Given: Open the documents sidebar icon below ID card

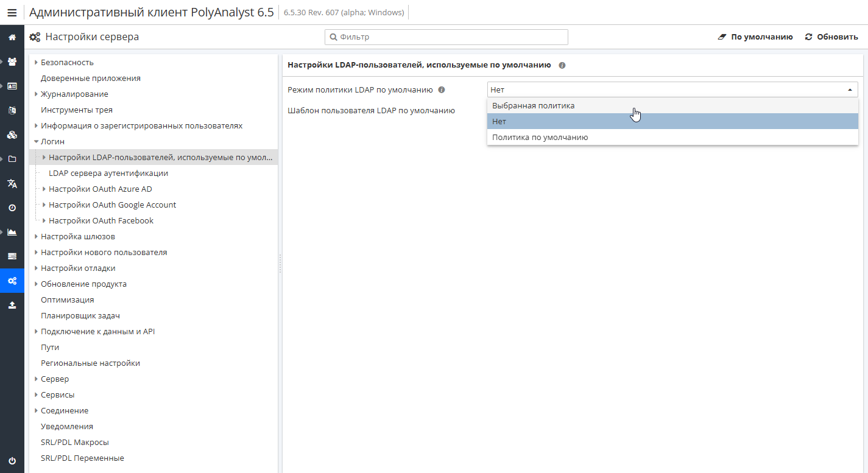Looking at the screenshot, I should 12,110.
